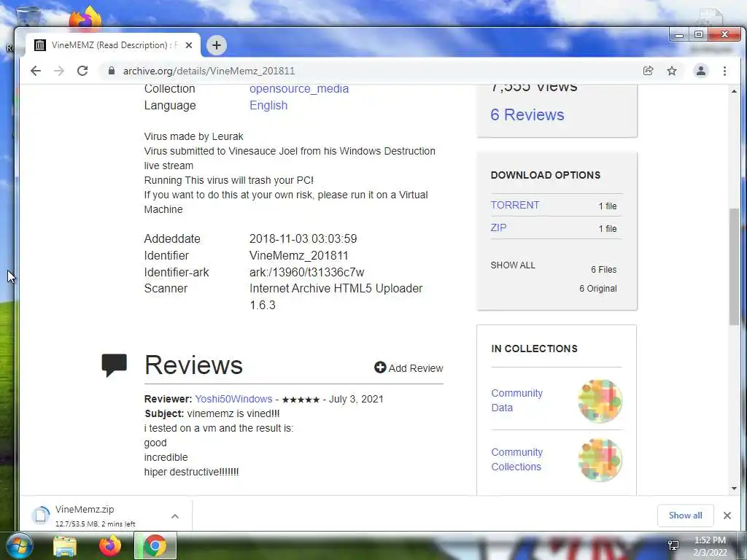Click the "Virus made by Leurak" text

pos(193,136)
